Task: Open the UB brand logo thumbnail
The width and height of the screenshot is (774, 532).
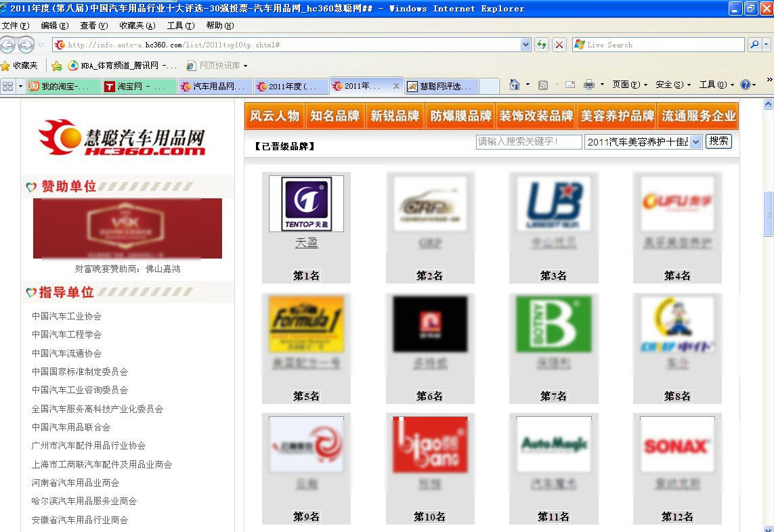Action: tap(554, 204)
